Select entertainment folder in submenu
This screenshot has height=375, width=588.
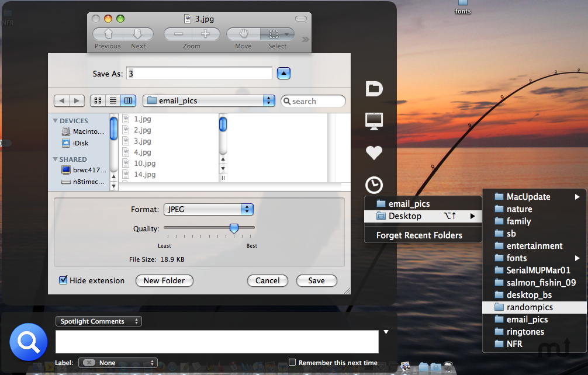(534, 246)
